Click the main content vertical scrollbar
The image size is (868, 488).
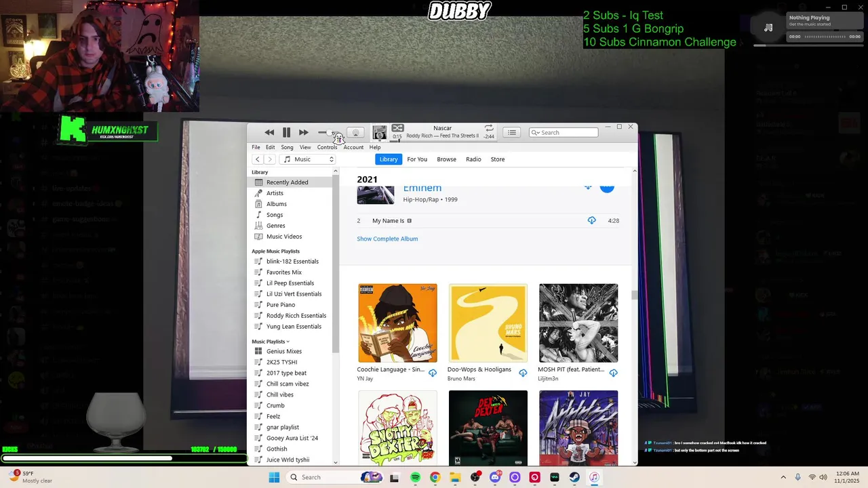coord(635,294)
